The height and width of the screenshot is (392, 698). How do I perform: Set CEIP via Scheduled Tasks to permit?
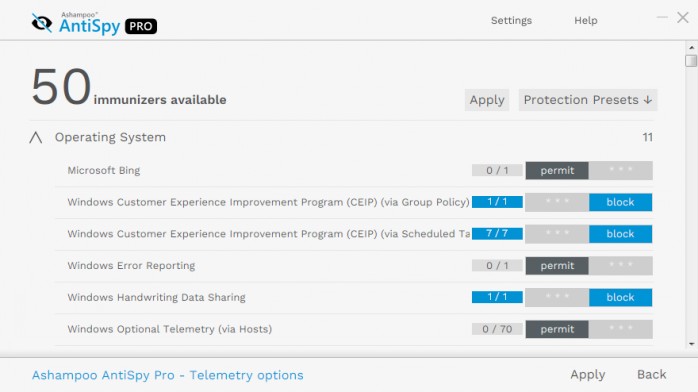pyautogui.click(x=557, y=234)
